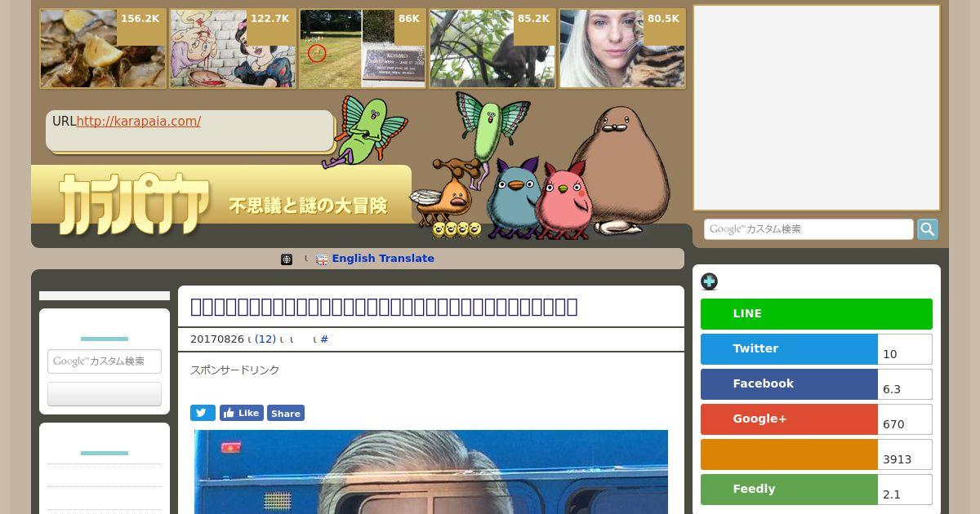Click the article main photo
The height and width of the screenshot is (514, 980).
[x=431, y=472]
